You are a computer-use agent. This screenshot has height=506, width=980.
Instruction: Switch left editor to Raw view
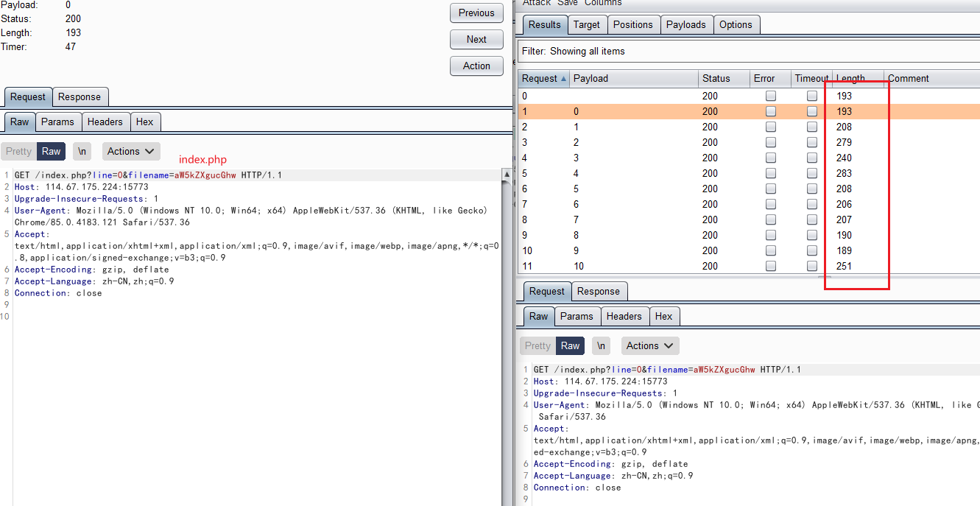pyautogui.click(x=52, y=151)
